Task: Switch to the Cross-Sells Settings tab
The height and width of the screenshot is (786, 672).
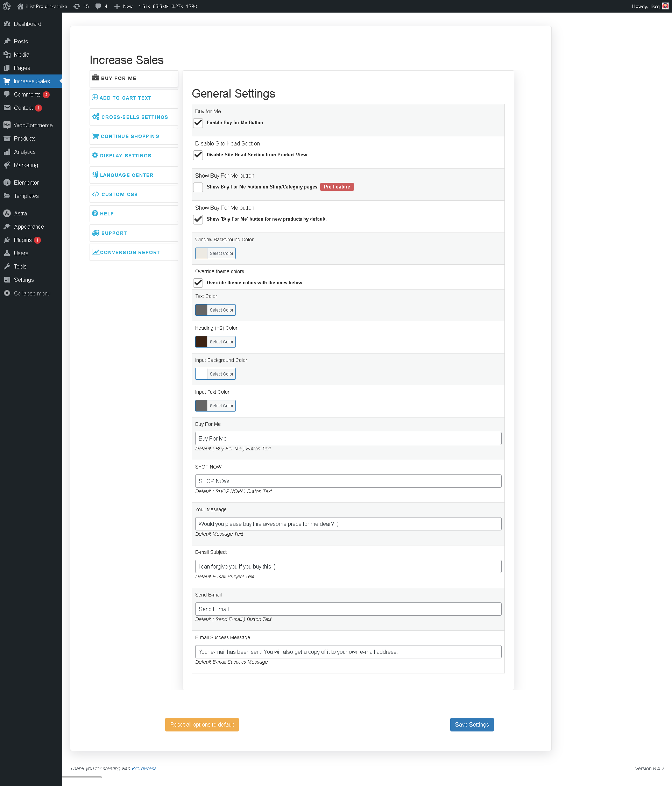Action: [x=134, y=117]
